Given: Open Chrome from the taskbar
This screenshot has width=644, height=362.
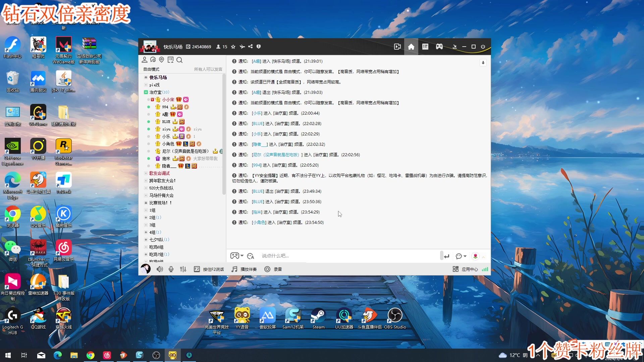Looking at the screenshot, I should tap(90, 355).
